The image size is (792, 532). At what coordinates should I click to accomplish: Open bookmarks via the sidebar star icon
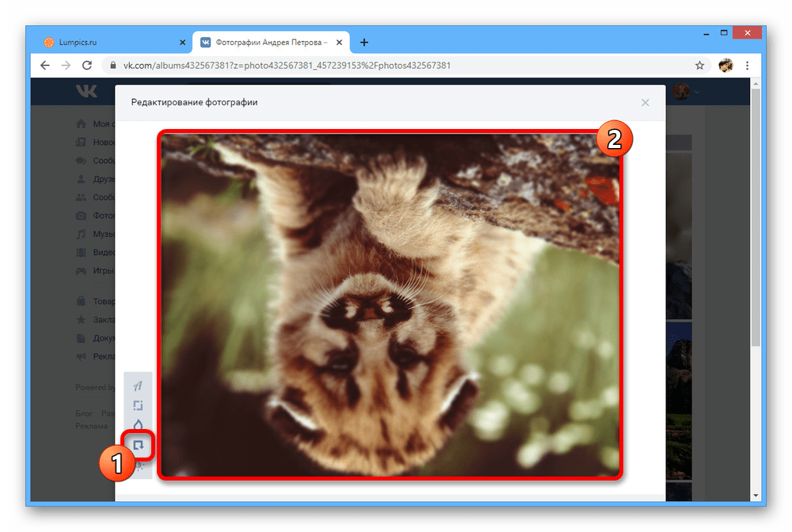click(x=81, y=320)
